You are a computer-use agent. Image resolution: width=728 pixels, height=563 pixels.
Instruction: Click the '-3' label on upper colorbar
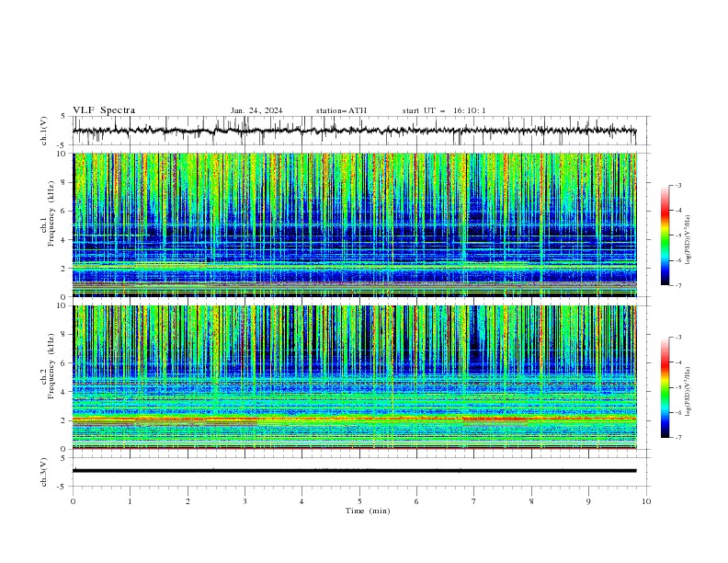tap(678, 185)
